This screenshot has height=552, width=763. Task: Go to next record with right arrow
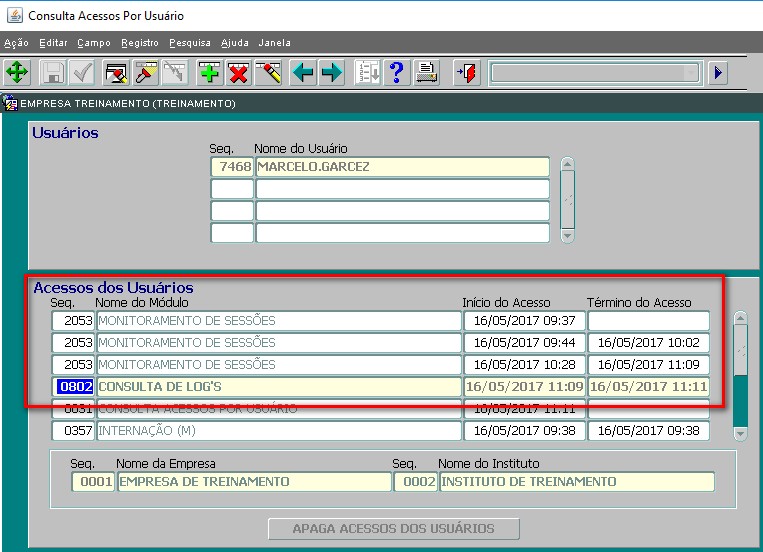tap(332, 73)
